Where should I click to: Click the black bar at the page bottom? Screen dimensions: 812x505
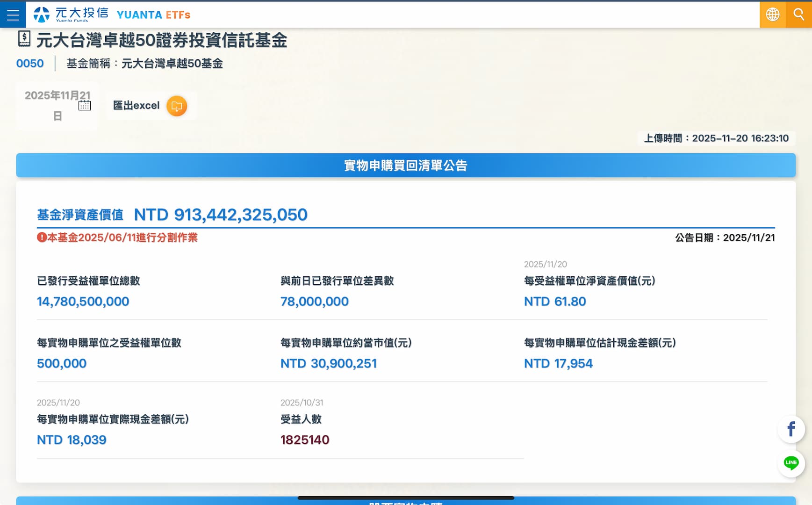(405, 498)
